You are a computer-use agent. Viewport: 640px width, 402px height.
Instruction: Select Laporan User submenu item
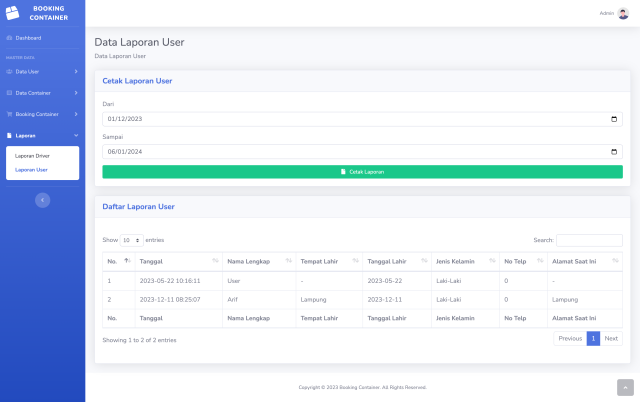coord(31,170)
